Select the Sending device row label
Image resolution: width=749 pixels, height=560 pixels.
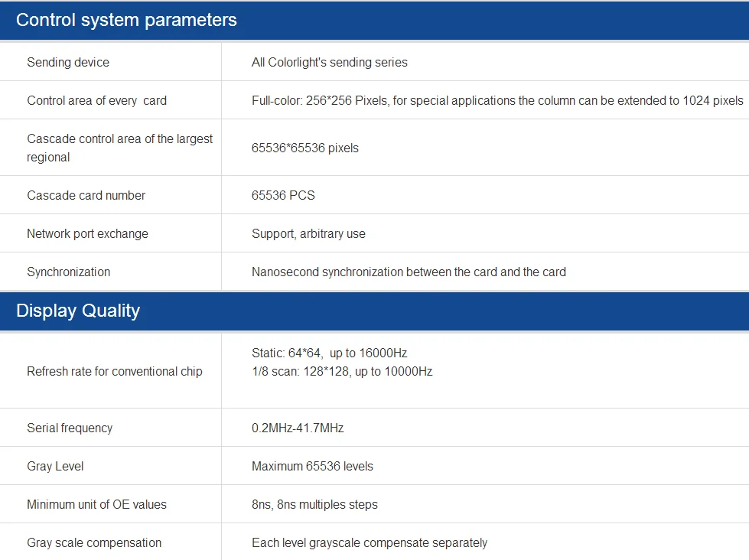point(68,63)
